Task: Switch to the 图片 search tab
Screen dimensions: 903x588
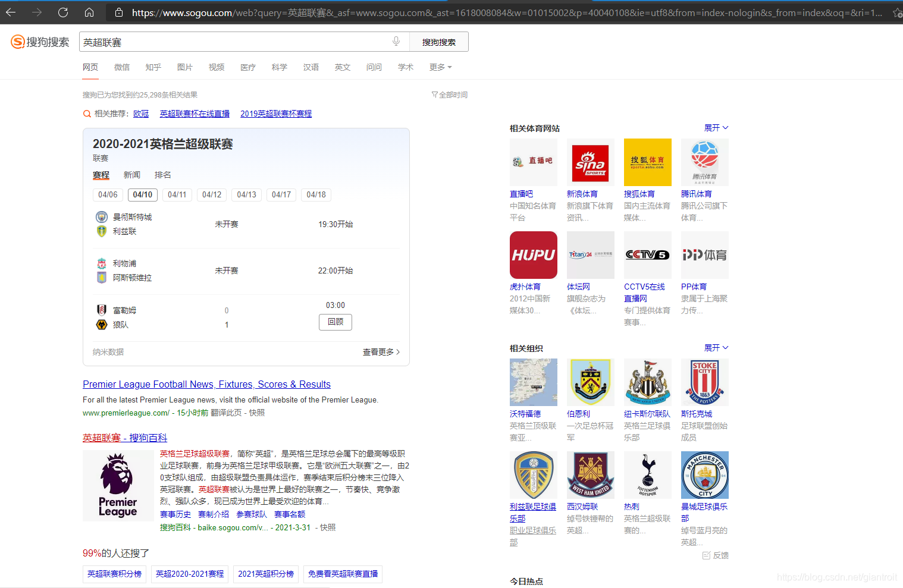Action: [185, 67]
